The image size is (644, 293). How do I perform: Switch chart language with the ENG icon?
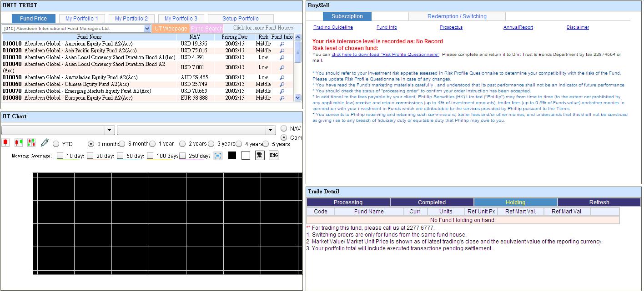click(273, 156)
